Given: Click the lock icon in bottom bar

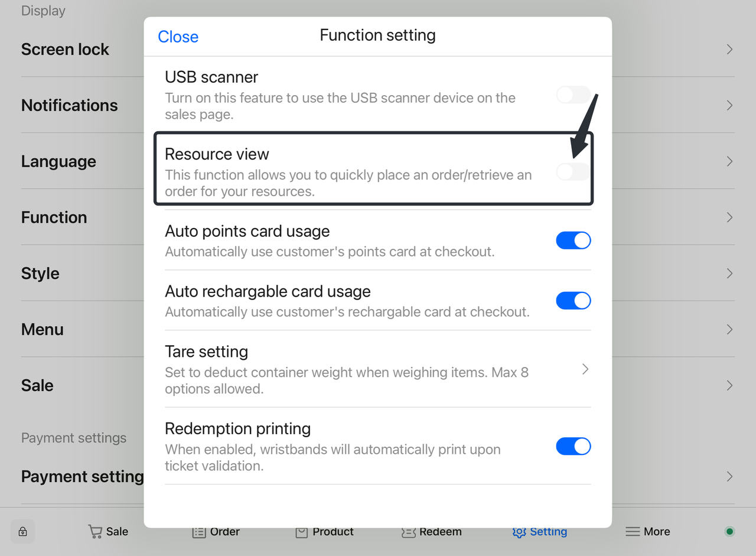Looking at the screenshot, I should [22, 531].
